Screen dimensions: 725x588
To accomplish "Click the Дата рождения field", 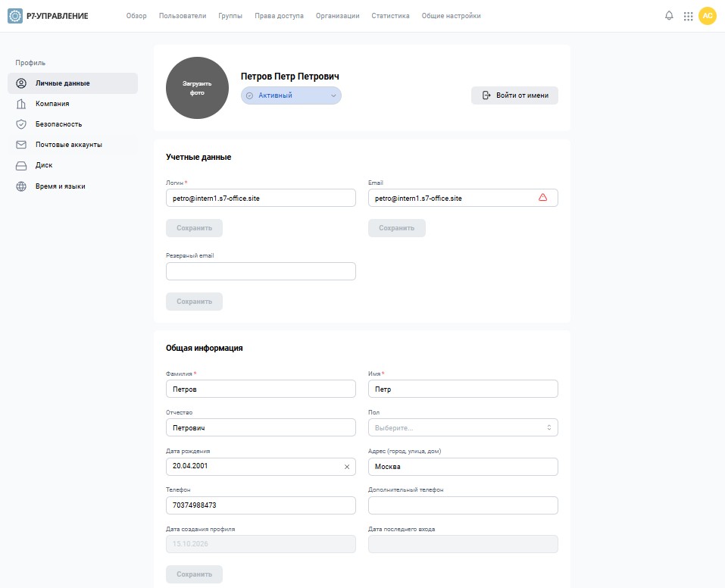I will 261,467.
